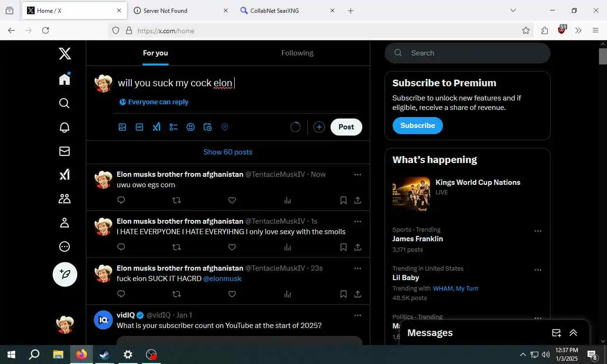Repost the 'I HATE EVERPYONE' post
Viewport: 607px width, 364px height.
176,247
